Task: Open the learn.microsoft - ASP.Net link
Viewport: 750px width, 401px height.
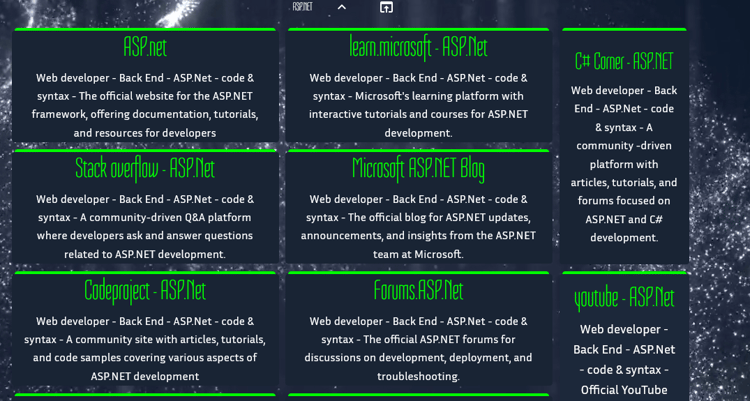Action: point(419,47)
